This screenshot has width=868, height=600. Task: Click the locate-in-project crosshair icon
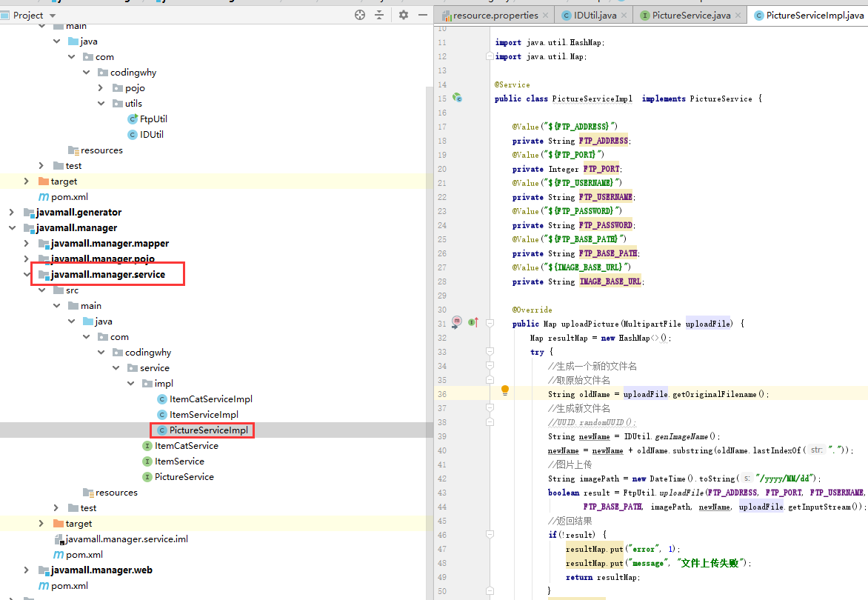(360, 15)
